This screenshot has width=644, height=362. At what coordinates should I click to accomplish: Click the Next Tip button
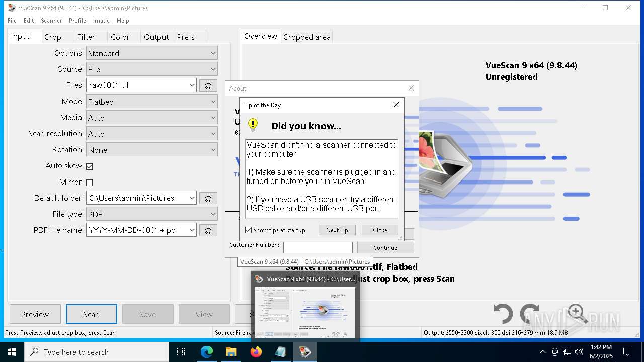pyautogui.click(x=337, y=230)
